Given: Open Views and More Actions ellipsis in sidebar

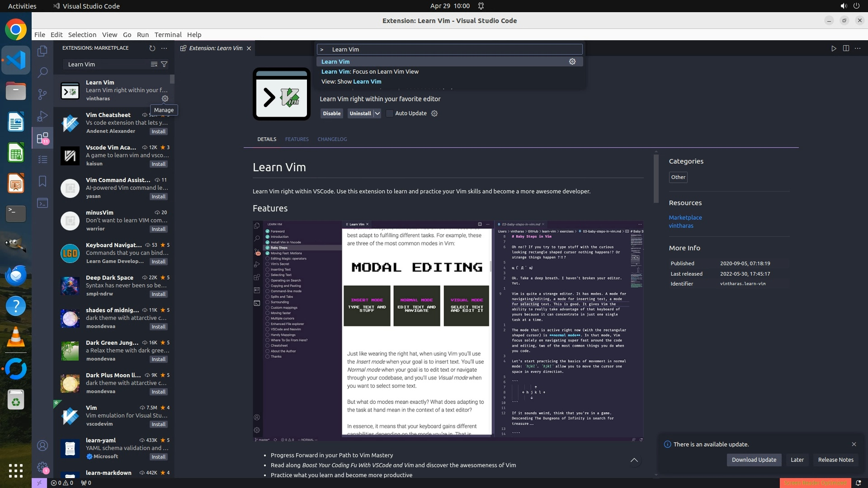Looking at the screenshot, I should 164,48.
